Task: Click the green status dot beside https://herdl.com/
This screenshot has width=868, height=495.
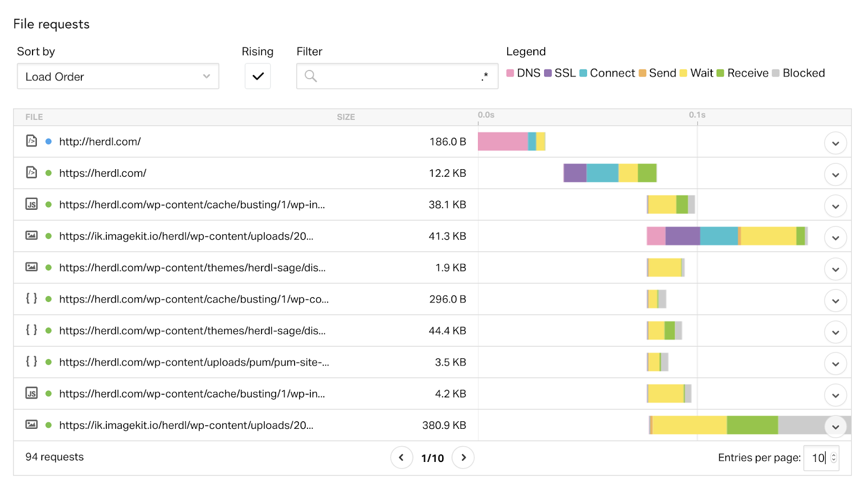Action: click(x=48, y=172)
